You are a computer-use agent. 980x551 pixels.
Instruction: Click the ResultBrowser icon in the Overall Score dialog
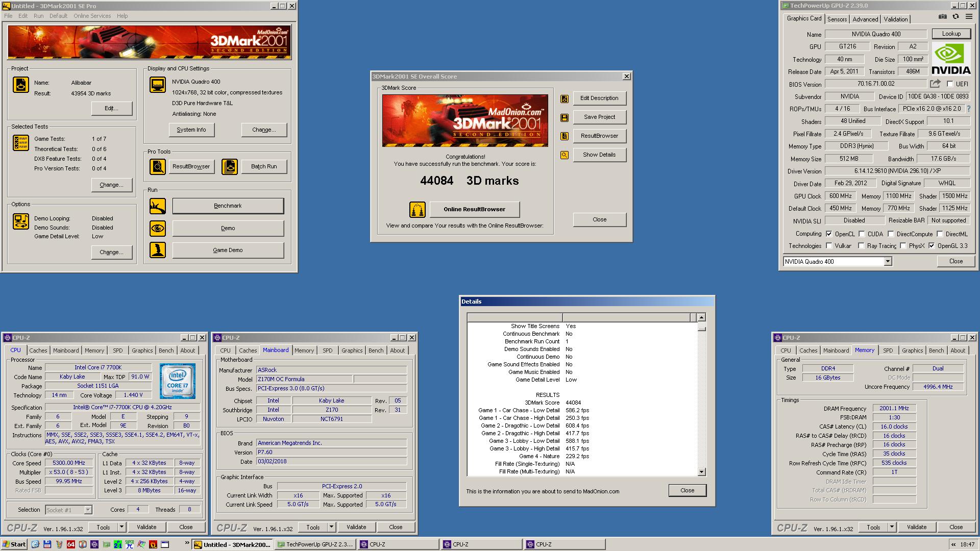pyautogui.click(x=565, y=136)
